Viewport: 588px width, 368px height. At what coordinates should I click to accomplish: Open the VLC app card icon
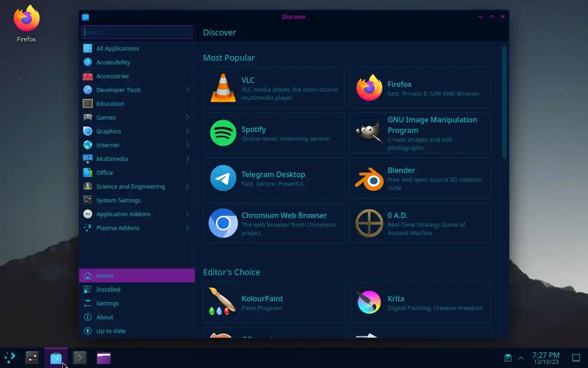tap(223, 88)
